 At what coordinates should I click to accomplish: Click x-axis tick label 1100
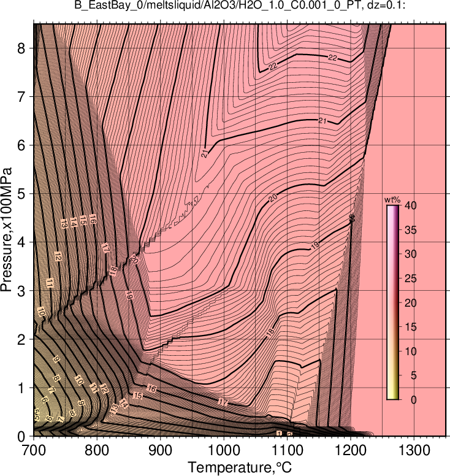288,450
